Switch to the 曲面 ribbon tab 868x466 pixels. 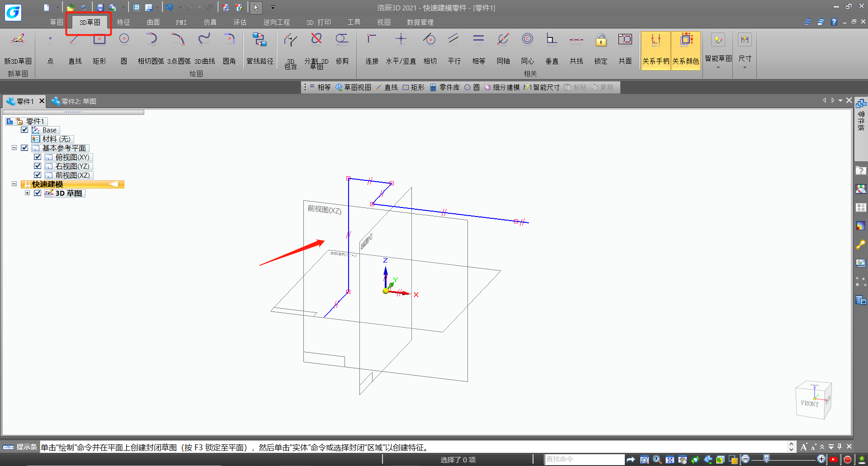point(153,22)
